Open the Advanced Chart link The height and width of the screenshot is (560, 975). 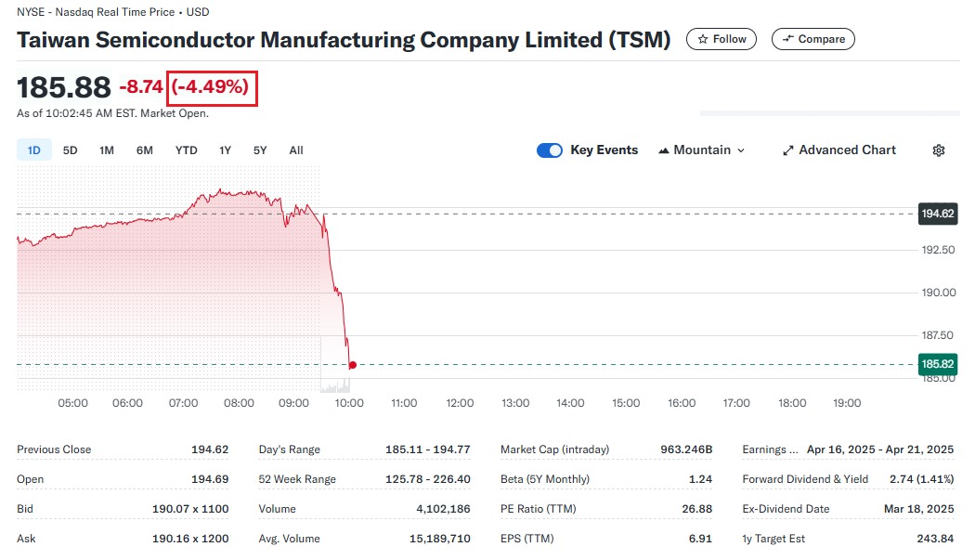pos(847,150)
